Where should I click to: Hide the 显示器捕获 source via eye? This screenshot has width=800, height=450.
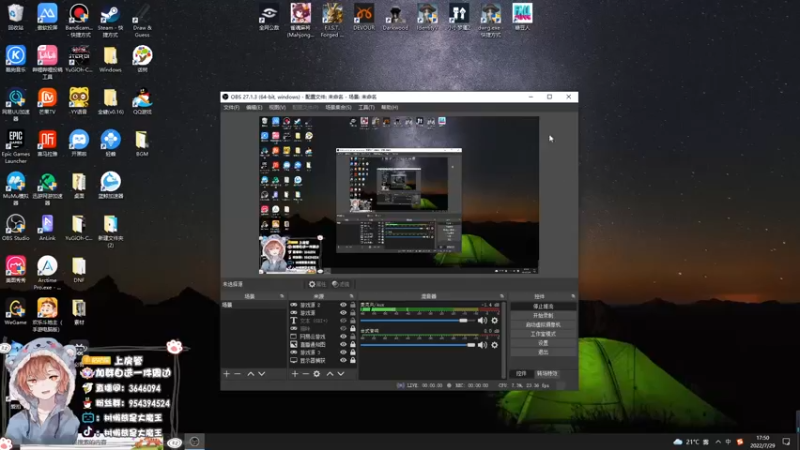click(x=343, y=360)
